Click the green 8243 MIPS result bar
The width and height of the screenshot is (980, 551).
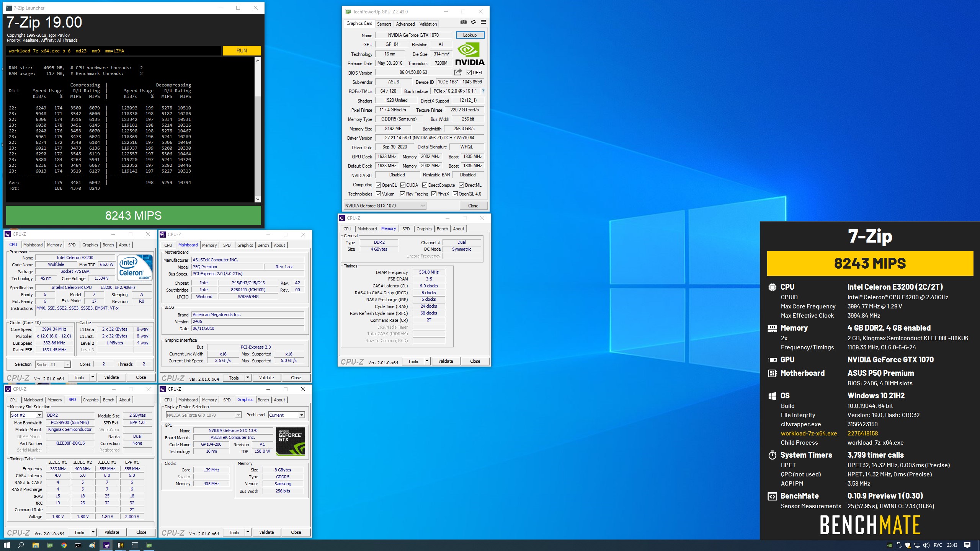(x=133, y=216)
